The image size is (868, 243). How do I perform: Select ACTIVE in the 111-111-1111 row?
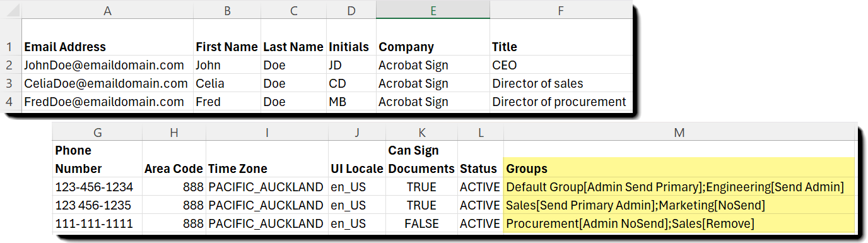(480, 223)
